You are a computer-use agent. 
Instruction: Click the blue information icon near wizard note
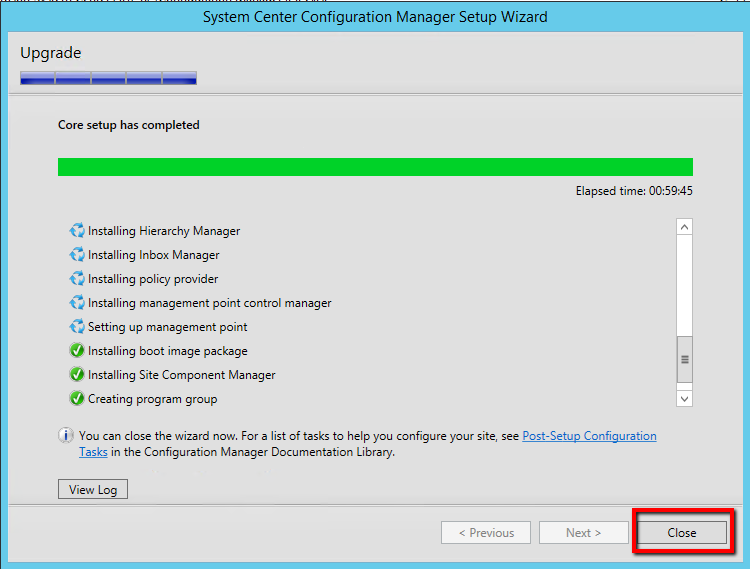coord(66,436)
